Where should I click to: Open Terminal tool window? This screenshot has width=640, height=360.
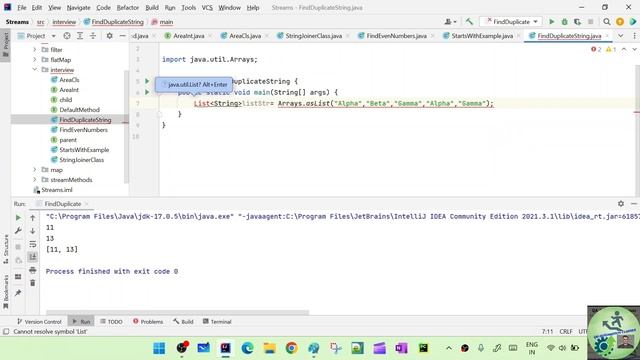pyautogui.click(x=217, y=322)
